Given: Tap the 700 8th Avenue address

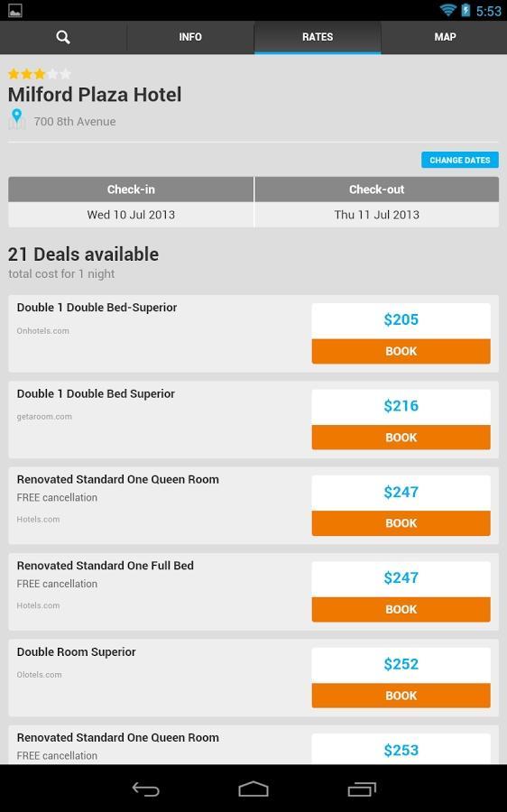Looking at the screenshot, I should click(x=75, y=122).
